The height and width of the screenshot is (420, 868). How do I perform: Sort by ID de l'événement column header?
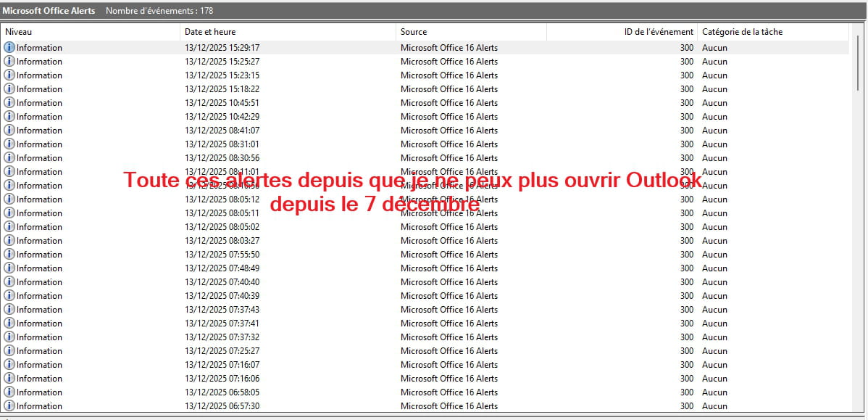pyautogui.click(x=658, y=32)
